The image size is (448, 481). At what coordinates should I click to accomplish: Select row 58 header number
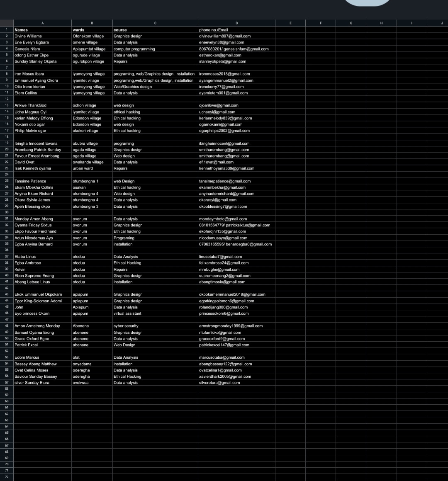7,389
